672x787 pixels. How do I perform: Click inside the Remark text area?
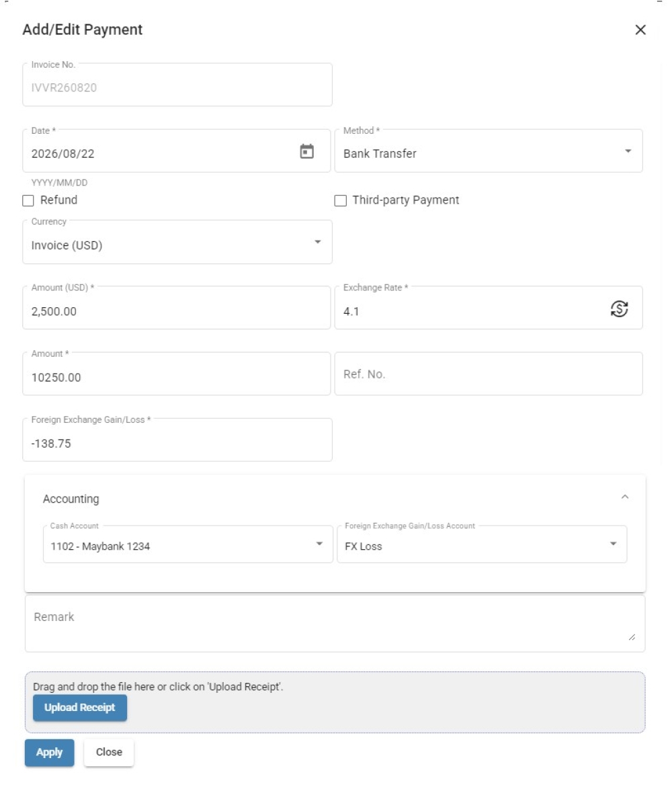coord(335,624)
